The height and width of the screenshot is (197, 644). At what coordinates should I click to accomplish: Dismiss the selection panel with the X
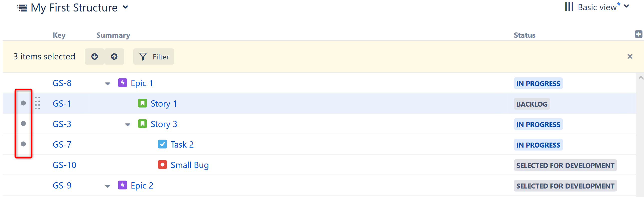pyautogui.click(x=630, y=56)
